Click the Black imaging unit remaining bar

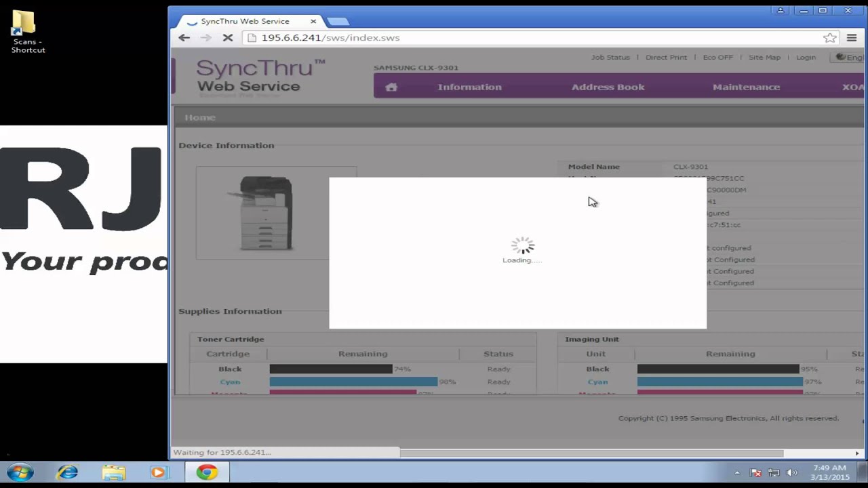718,369
